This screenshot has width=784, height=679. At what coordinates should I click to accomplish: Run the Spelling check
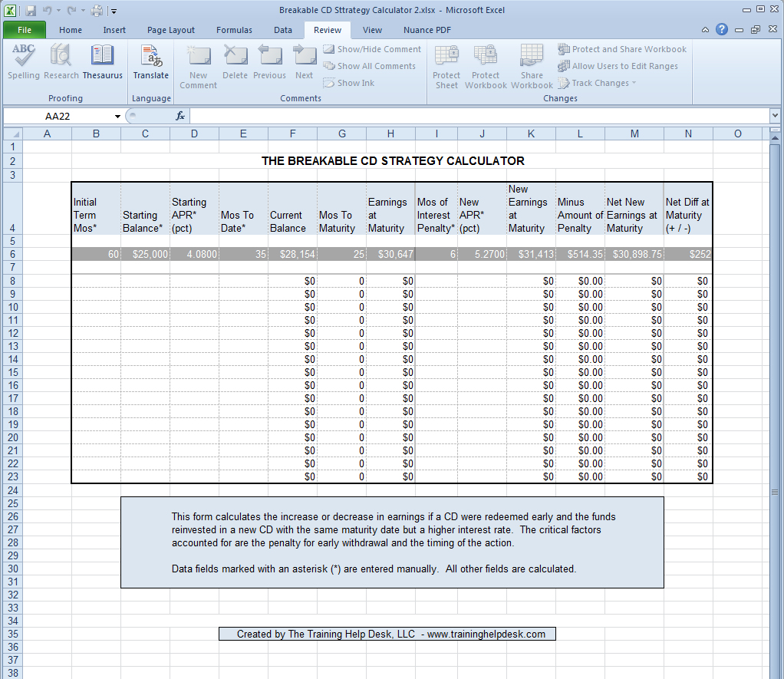coord(24,61)
